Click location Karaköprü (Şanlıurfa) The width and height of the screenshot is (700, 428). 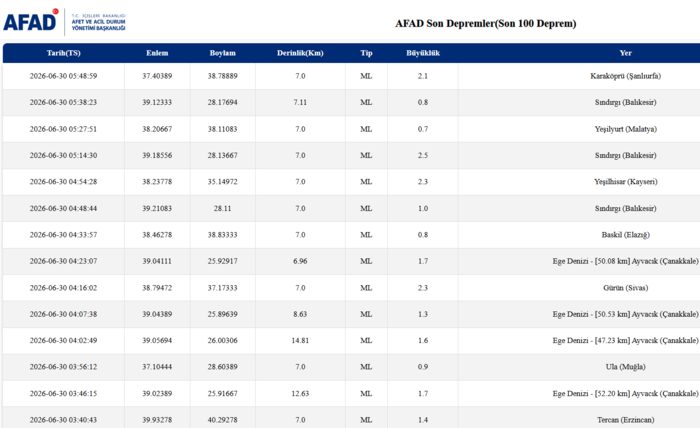[x=625, y=76]
